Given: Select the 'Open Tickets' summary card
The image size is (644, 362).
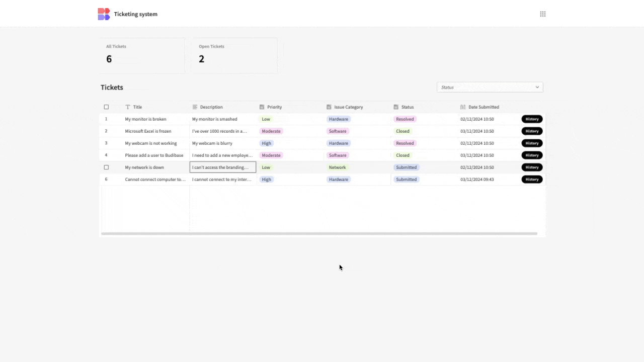Looking at the screenshot, I should [x=234, y=54].
